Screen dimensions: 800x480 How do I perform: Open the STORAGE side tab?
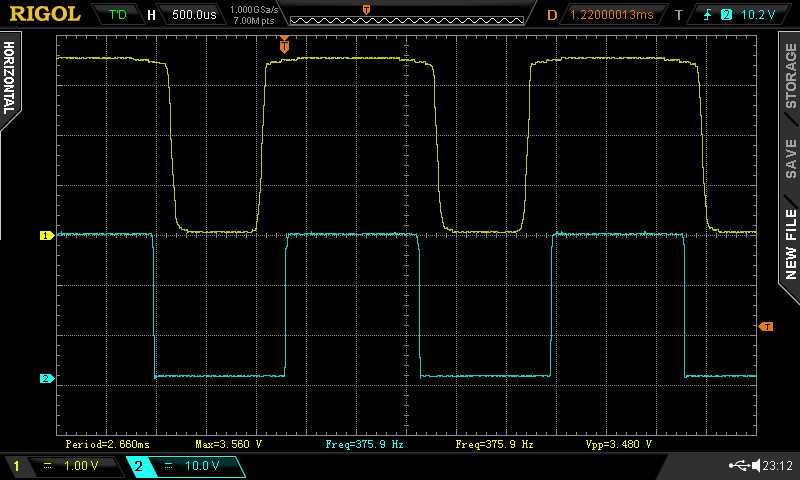coord(791,75)
